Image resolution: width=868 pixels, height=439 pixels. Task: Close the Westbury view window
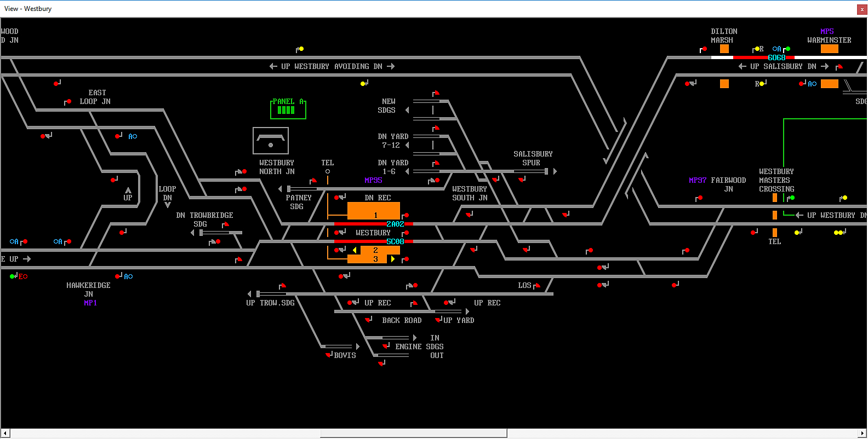pyautogui.click(x=861, y=9)
